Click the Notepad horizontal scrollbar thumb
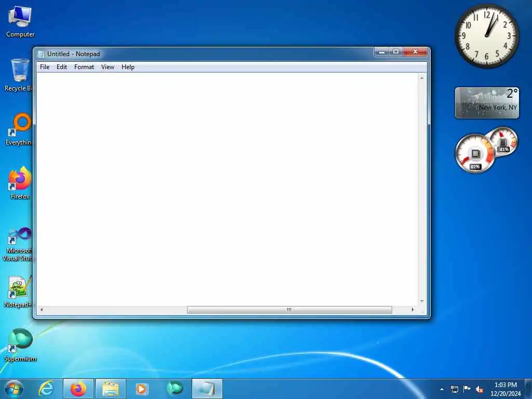 click(289, 310)
